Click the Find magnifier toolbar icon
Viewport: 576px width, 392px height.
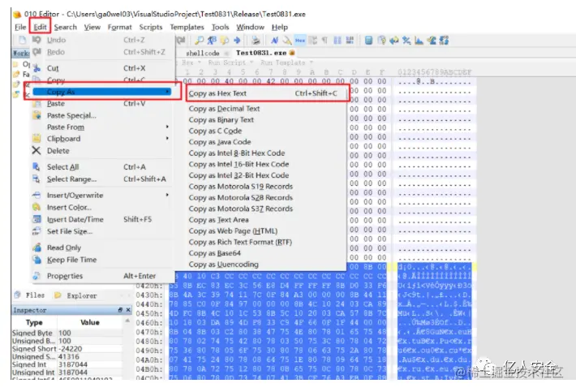click(199, 41)
